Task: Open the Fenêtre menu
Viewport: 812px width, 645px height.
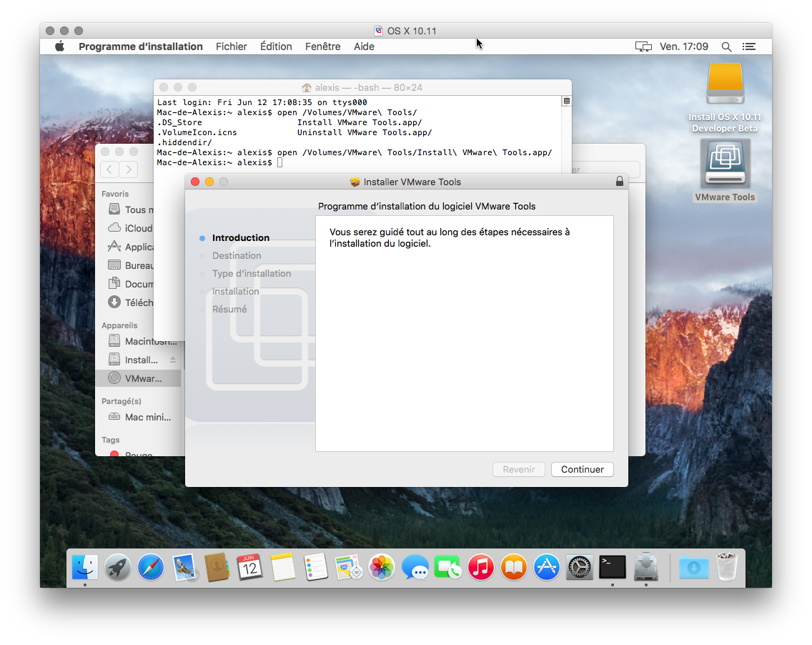Action: point(322,46)
